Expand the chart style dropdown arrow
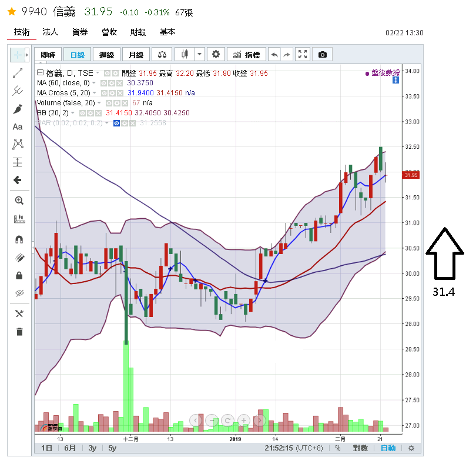Screen dimensions: 476x457 (x=199, y=55)
